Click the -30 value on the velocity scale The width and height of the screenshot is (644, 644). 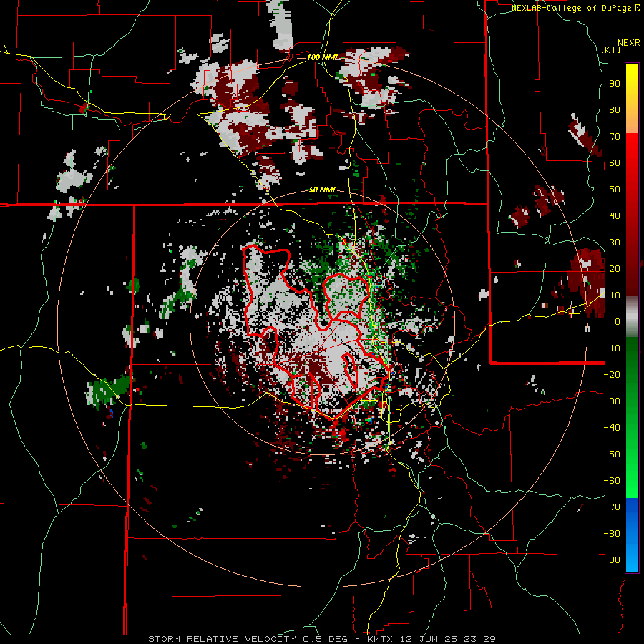point(612,401)
